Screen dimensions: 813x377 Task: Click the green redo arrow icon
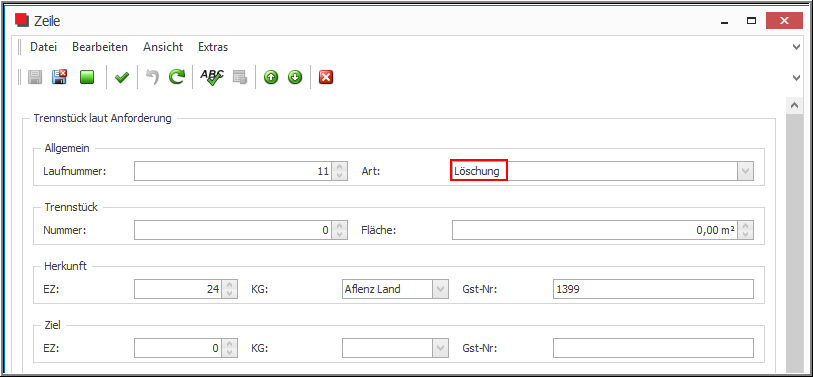coord(177,78)
